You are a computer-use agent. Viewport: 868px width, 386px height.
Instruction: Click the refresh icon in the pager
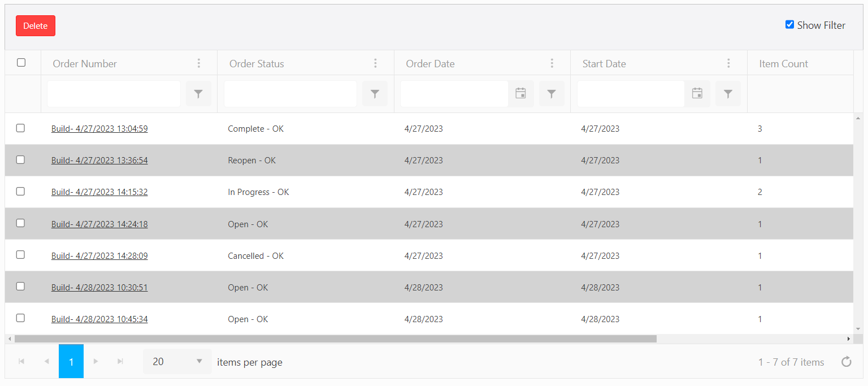pos(846,362)
